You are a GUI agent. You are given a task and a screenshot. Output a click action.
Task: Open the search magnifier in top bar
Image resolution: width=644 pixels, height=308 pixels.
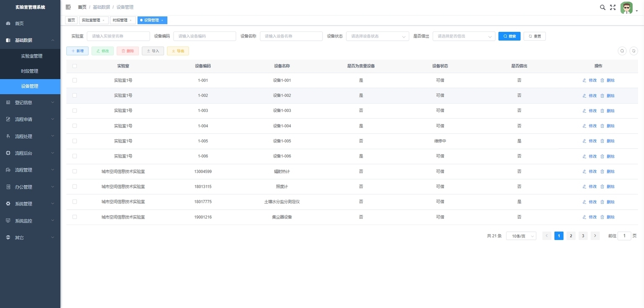602,7
